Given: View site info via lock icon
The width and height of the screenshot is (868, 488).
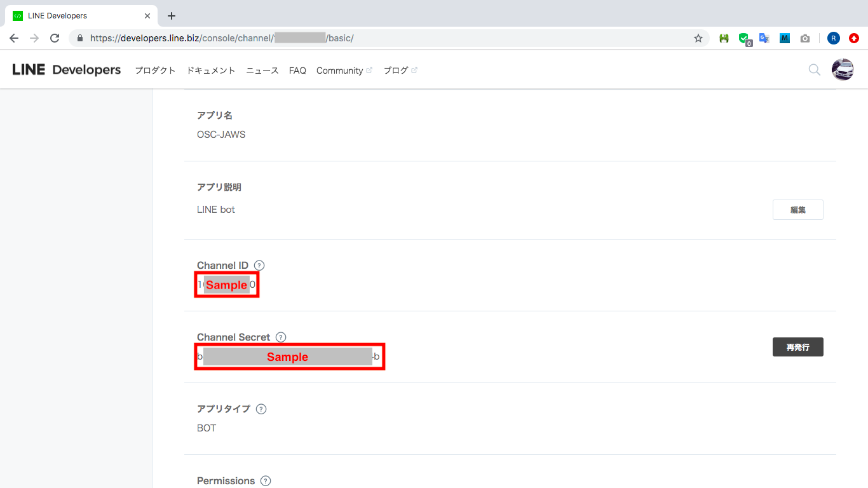Looking at the screenshot, I should (80, 38).
